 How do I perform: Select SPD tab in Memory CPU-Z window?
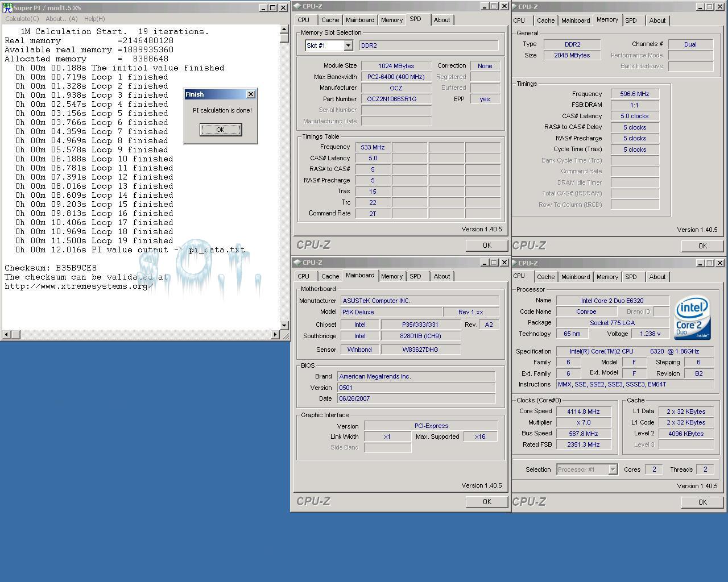click(631, 20)
